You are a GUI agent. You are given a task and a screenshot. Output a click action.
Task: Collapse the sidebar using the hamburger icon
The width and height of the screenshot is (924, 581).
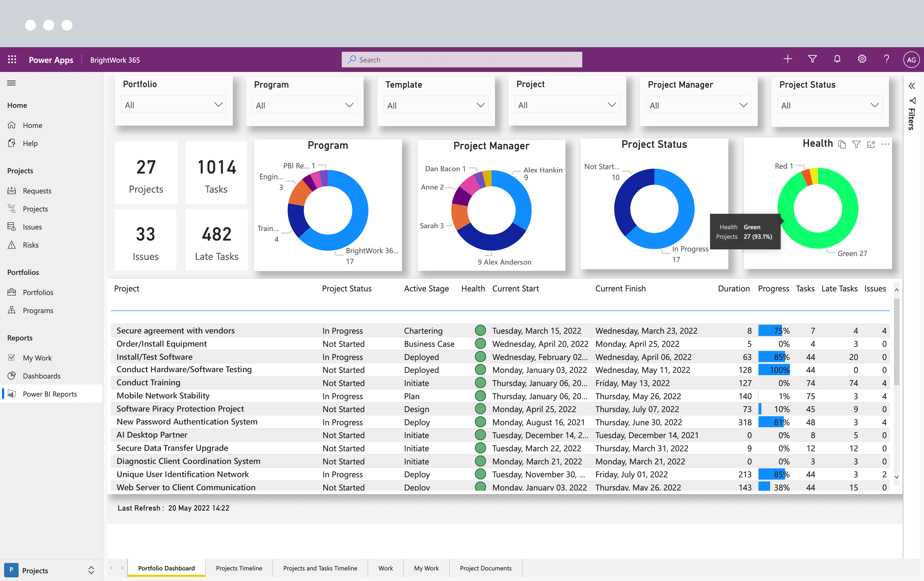coord(12,83)
